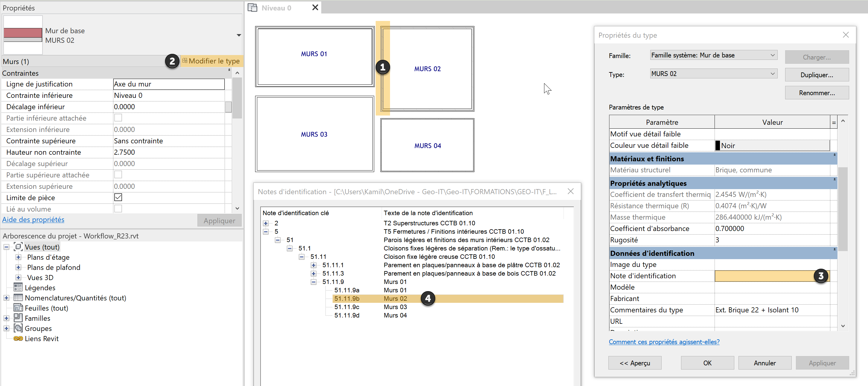Uncheck the Limite de pièce checkbox

point(118,197)
